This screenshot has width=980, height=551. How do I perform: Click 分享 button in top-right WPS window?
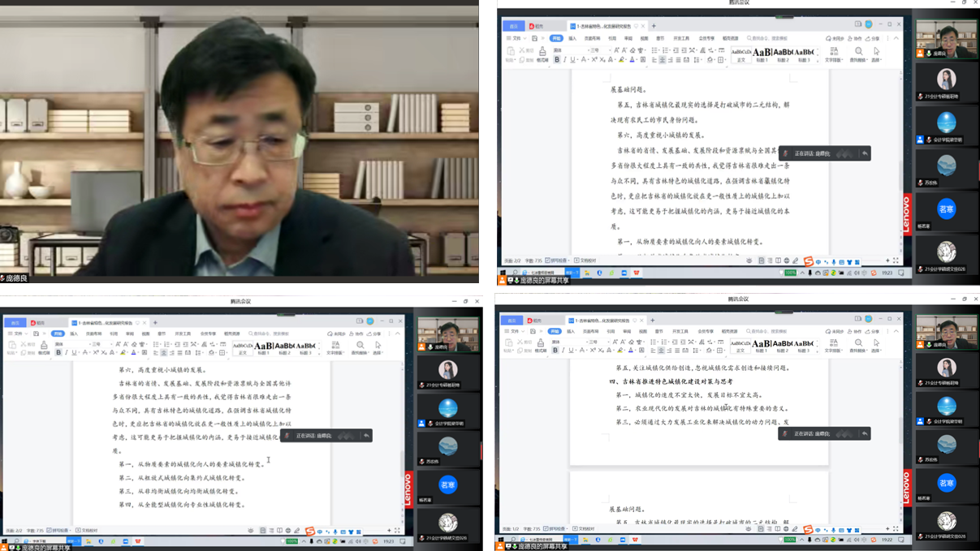point(874,38)
